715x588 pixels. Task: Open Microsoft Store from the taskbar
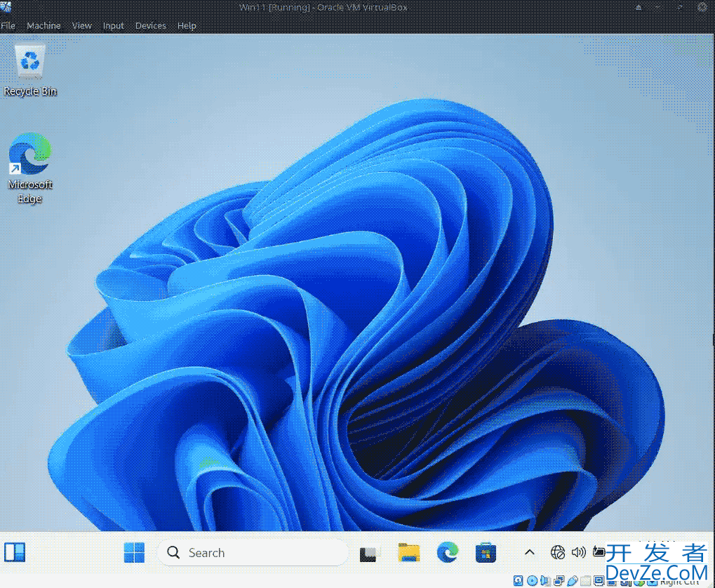(x=486, y=553)
